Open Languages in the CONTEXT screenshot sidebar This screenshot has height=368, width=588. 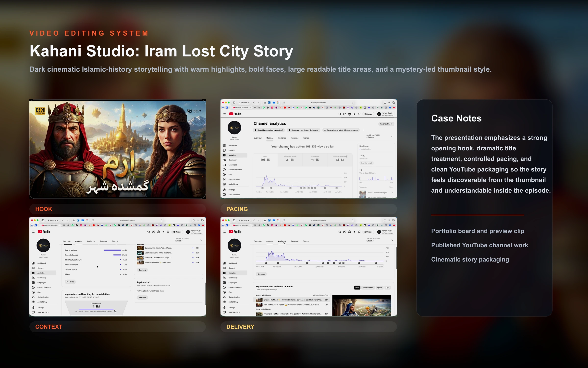(x=41, y=283)
